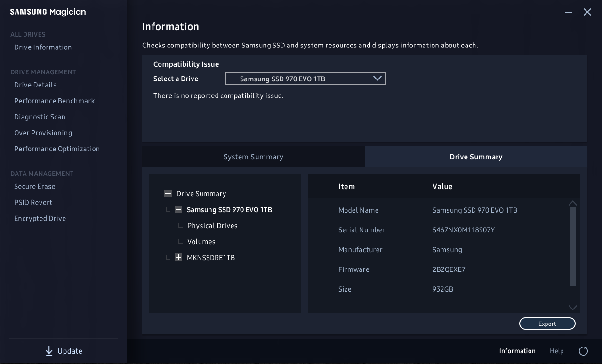Open Secure Erase page
Viewport: 602px width, 364px height.
35,186
